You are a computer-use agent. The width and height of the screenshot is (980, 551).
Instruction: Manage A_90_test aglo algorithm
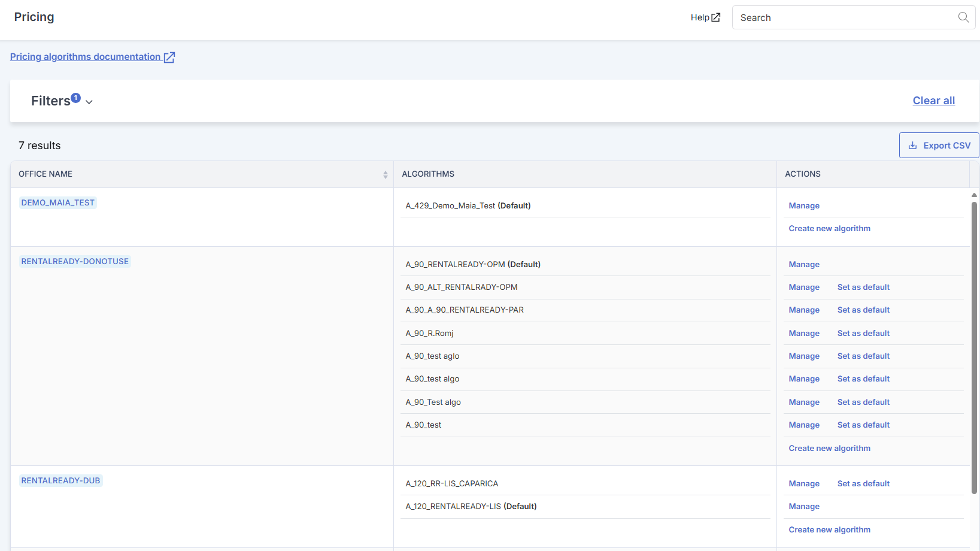tap(804, 356)
